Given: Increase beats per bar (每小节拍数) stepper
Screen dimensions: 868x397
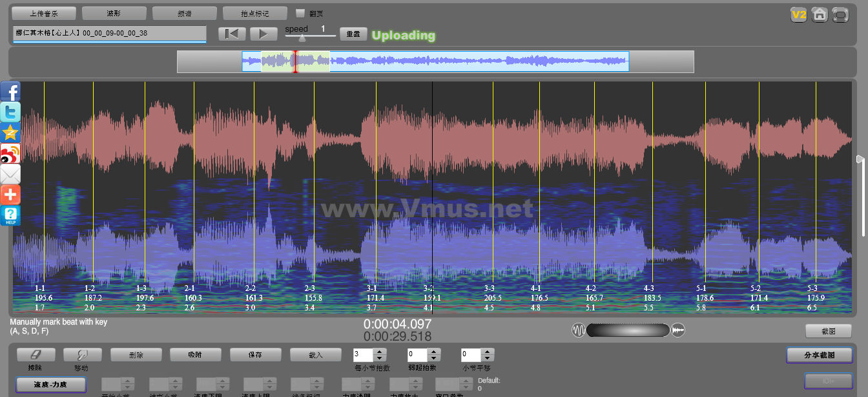Looking at the screenshot, I should (x=380, y=351).
